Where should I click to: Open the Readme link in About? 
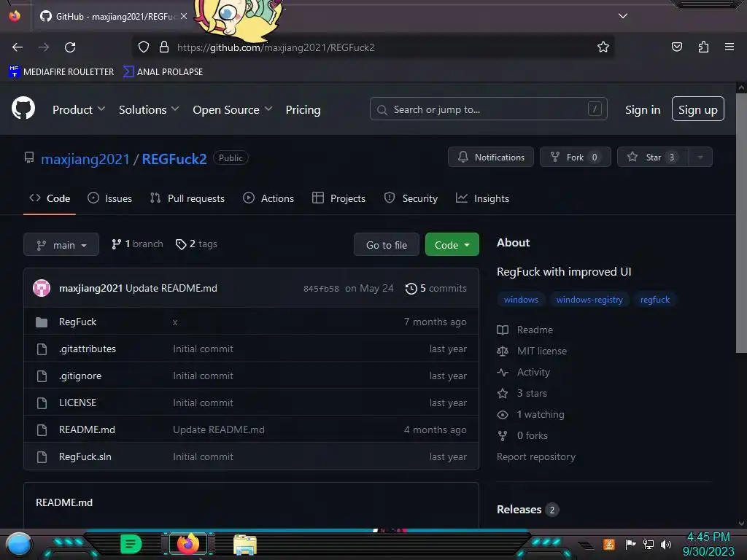[525, 330]
